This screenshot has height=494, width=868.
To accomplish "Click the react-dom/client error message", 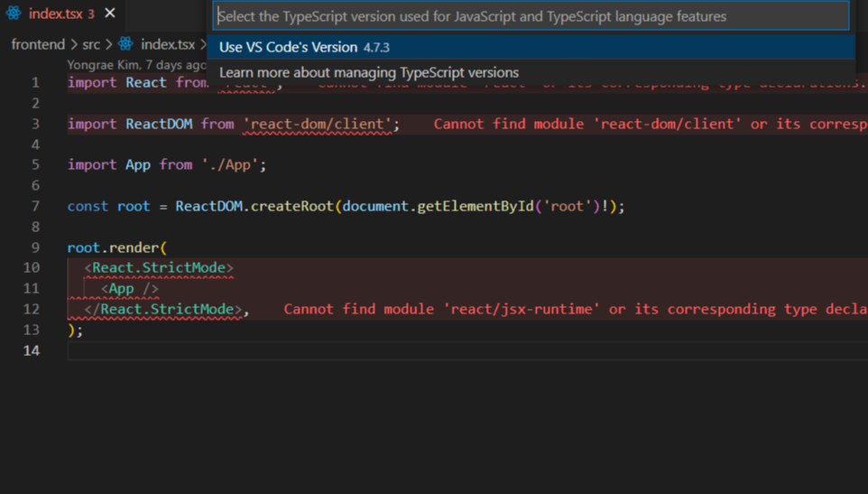I will click(651, 124).
